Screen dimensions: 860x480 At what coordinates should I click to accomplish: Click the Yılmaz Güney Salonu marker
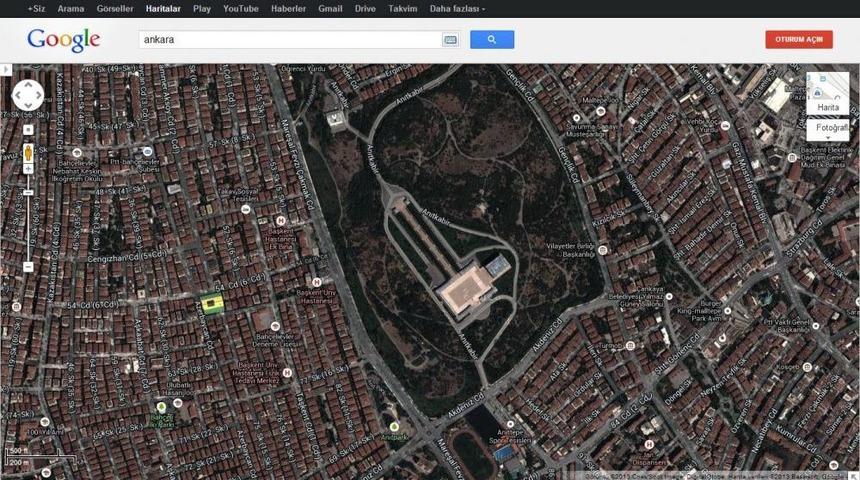(669, 296)
